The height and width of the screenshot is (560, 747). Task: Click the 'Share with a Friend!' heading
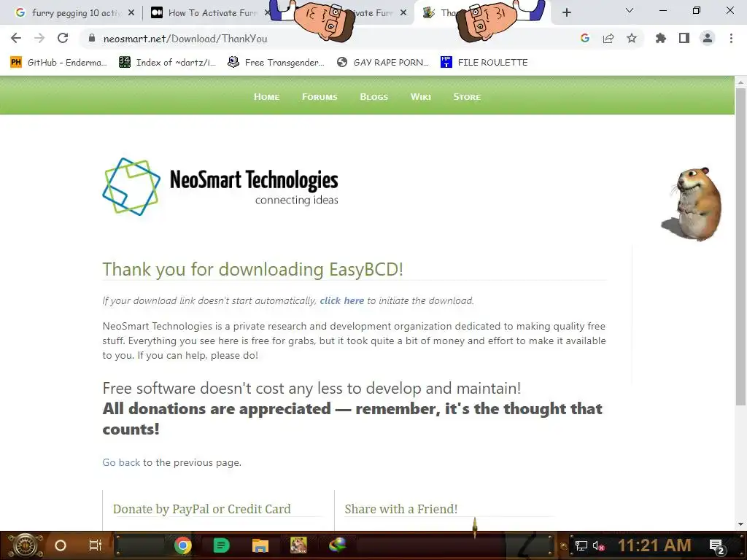(x=400, y=509)
